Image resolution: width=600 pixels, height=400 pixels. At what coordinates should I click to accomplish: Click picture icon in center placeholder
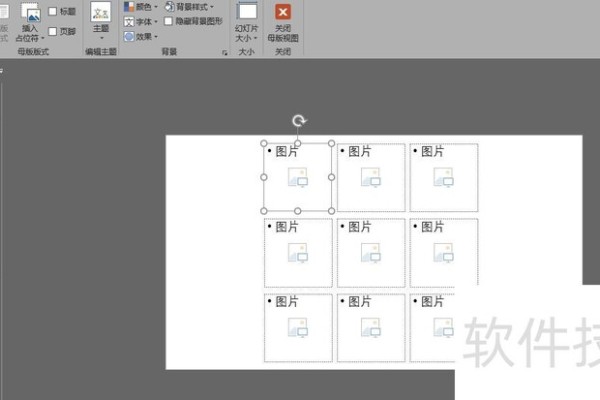pos(371,253)
